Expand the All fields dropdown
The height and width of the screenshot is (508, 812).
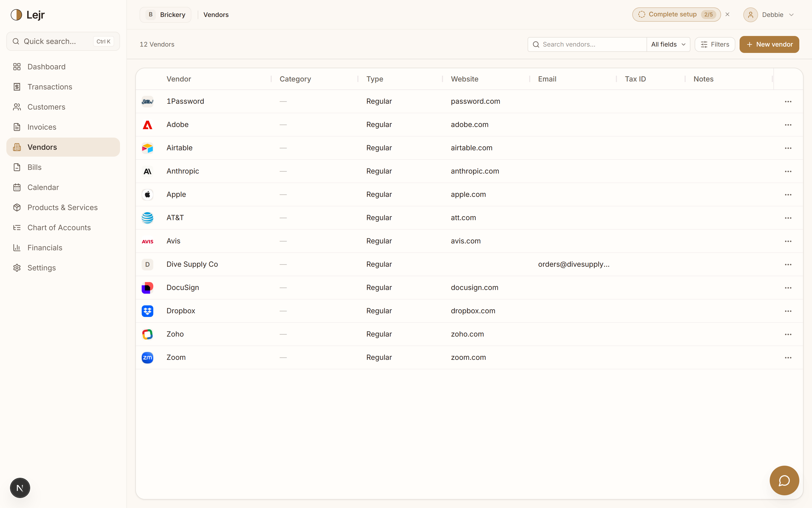point(668,44)
